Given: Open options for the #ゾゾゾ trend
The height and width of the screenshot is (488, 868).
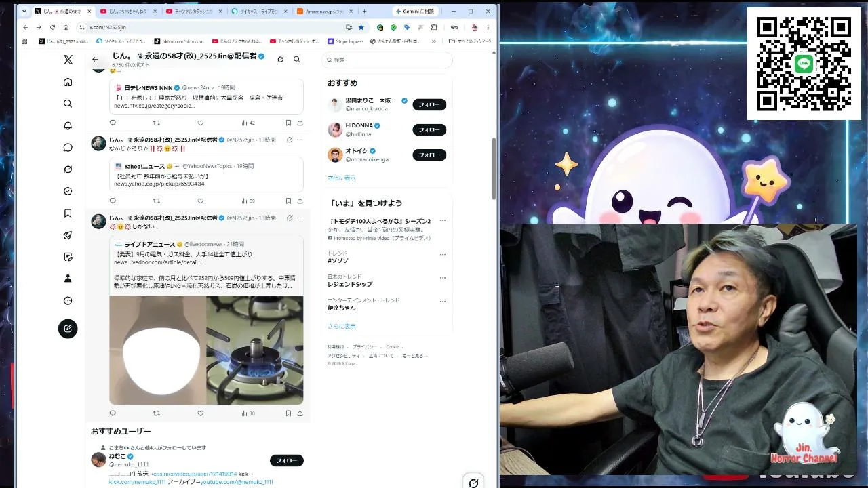Looking at the screenshot, I should click(x=443, y=255).
